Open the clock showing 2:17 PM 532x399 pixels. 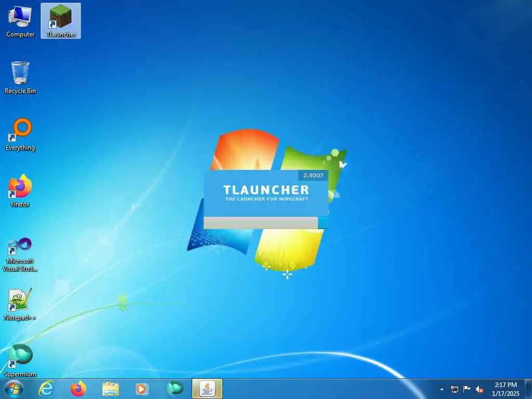[x=506, y=389]
